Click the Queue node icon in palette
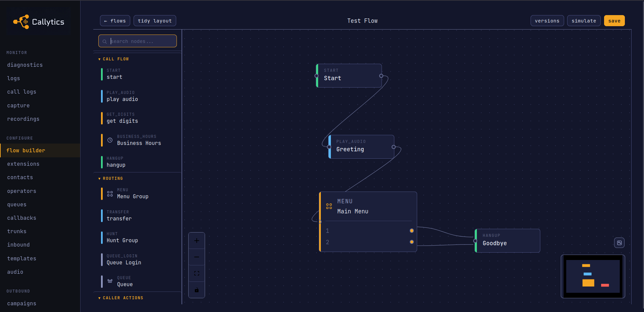Viewport: 644px width, 312px height. click(x=110, y=281)
